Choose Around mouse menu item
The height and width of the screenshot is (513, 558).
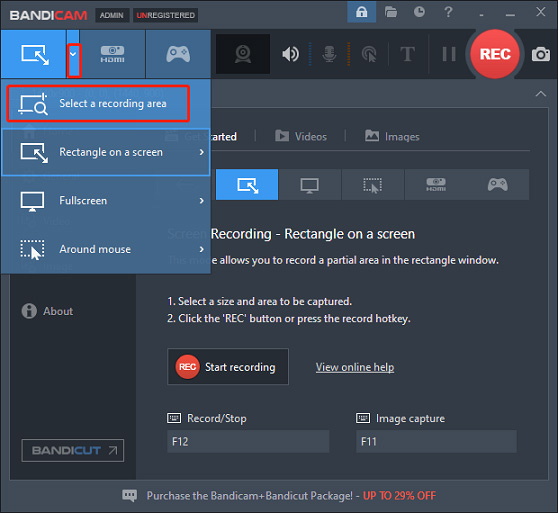pyautogui.click(x=106, y=249)
